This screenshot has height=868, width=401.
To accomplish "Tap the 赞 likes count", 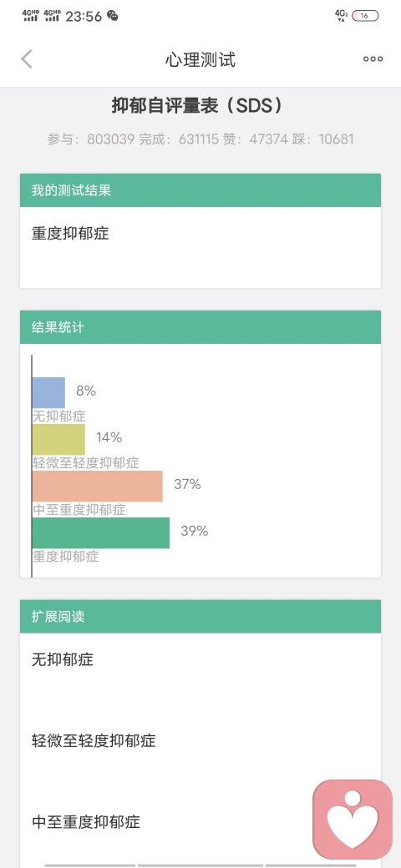I will point(256,139).
